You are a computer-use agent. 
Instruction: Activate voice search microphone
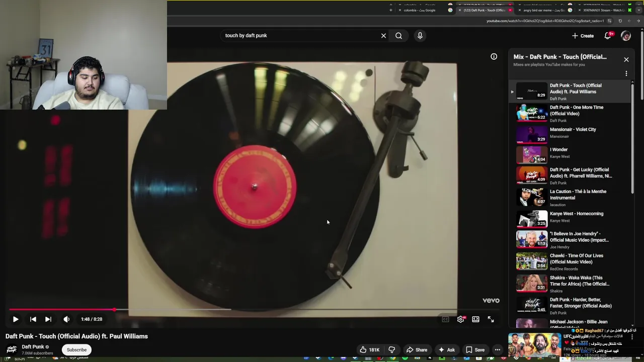pyautogui.click(x=420, y=36)
